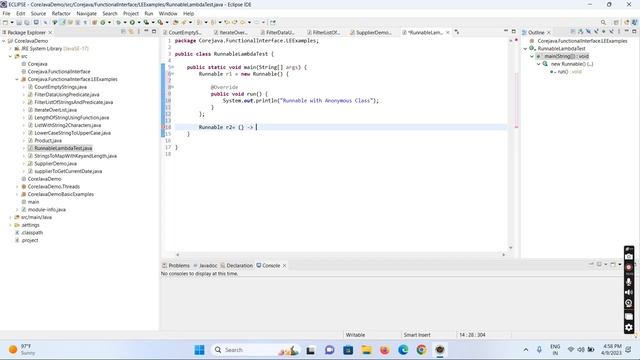Open Google Chrome from the taskbar
The image size is (640, 360).
pyautogui.click(x=421, y=350)
